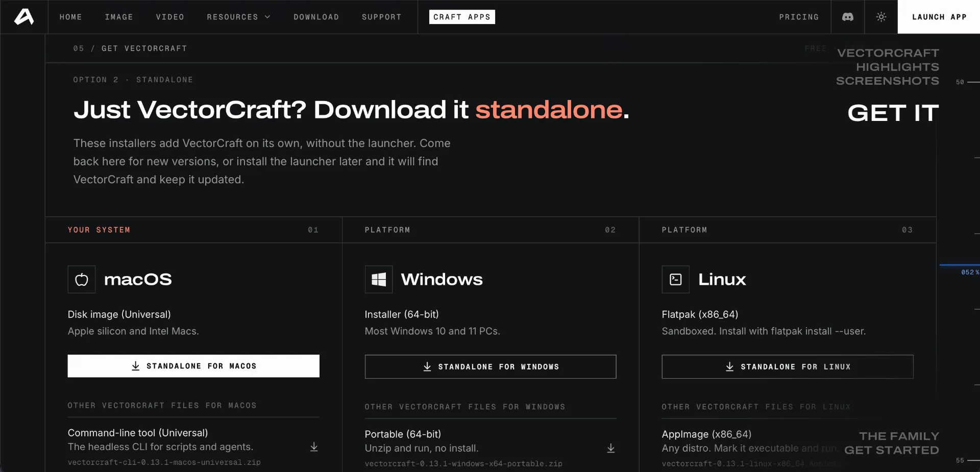The height and width of the screenshot is (472, 980).
Task: Click vectorcraft-cli-0.13.1-macos-universal.zip filename
Action: point(164,462)
